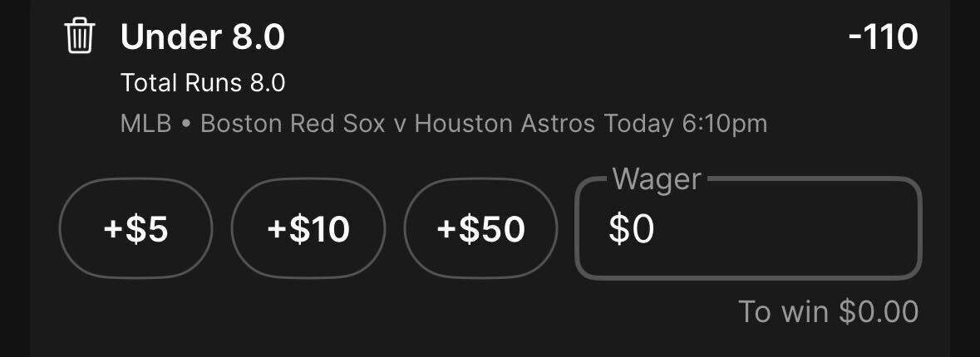Tap the $0 amount inside Wager box
980x357 pixels.
tap(631, 229)
